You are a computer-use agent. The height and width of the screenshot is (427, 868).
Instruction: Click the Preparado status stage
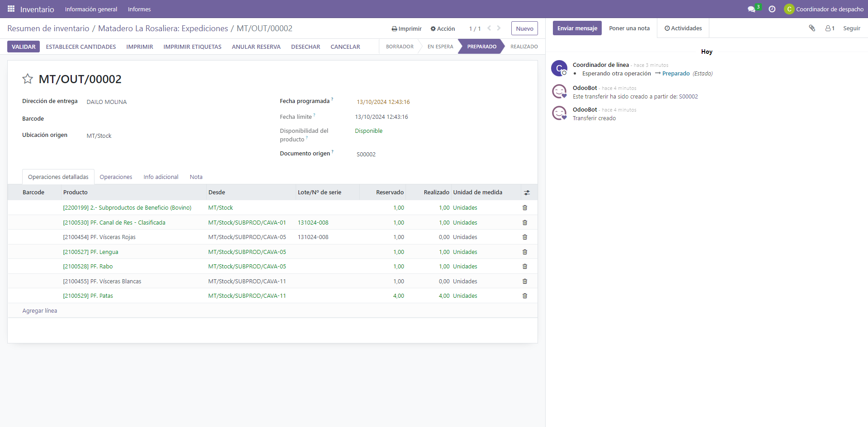(481, 47)
